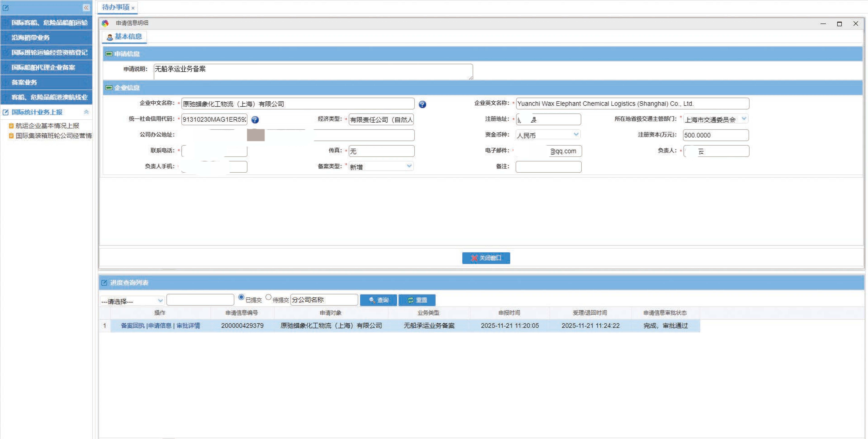Select the 待提交 radio button
Viewport: 868px width, 439px height.
pos(268,297)
